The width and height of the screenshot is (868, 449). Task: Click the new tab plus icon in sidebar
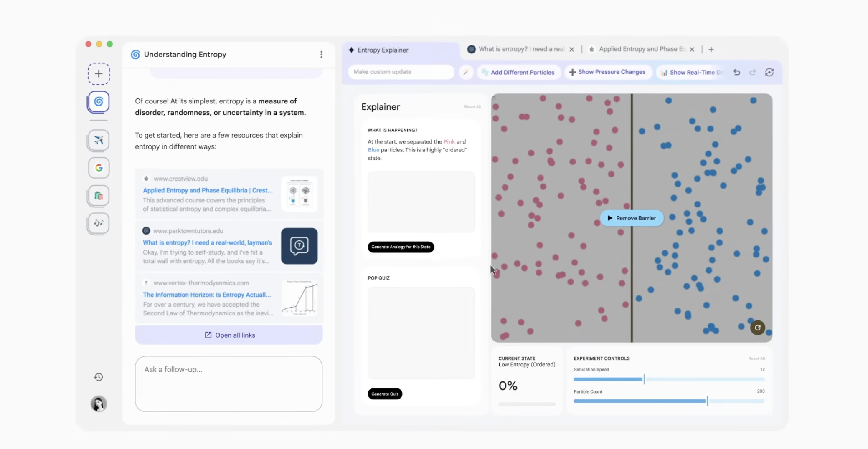(x=99, y=74)
